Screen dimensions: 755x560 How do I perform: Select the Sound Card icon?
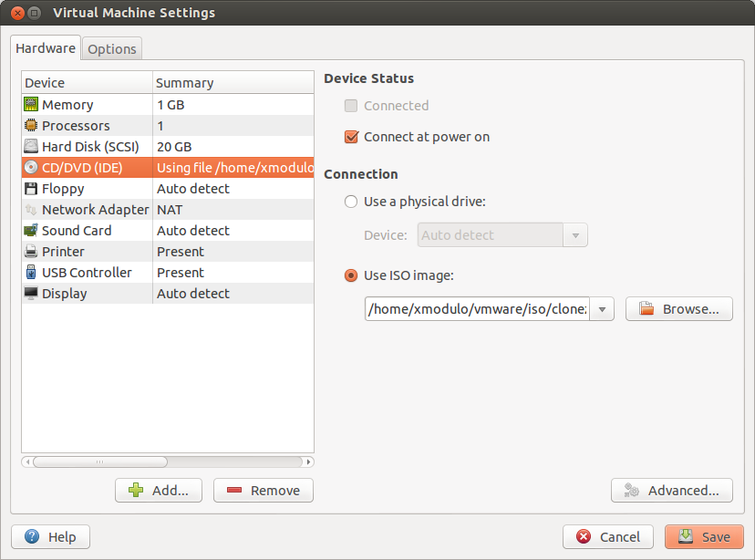[31, 230]
